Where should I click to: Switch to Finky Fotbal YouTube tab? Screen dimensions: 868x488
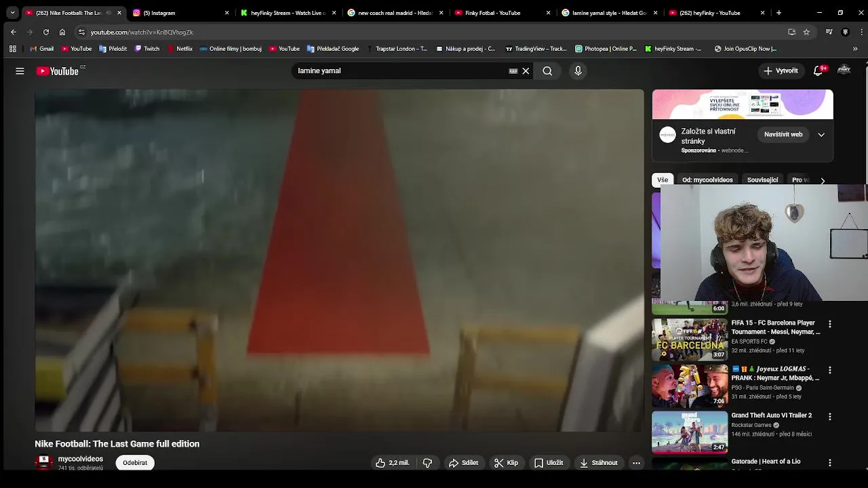(x=502, y=13)
